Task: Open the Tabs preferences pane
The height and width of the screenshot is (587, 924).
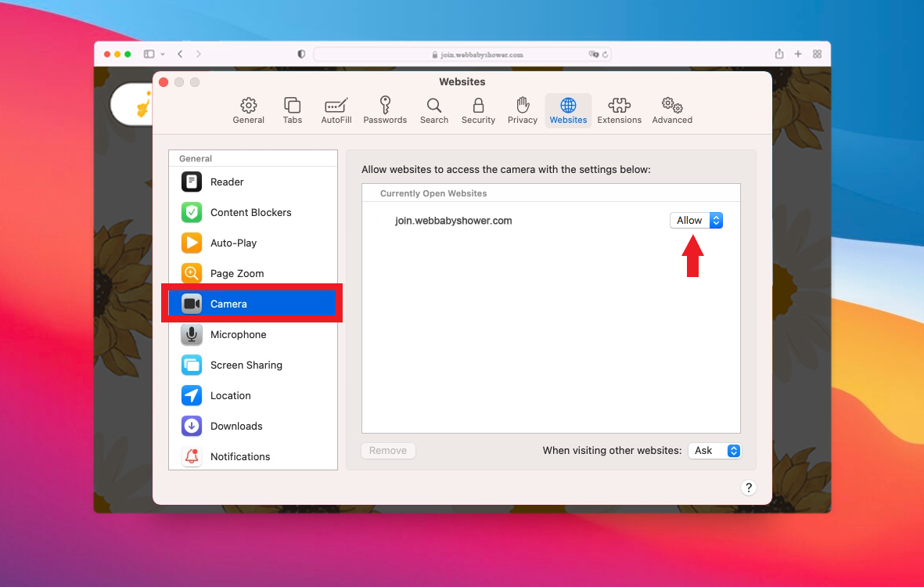Action: (293, 111)
